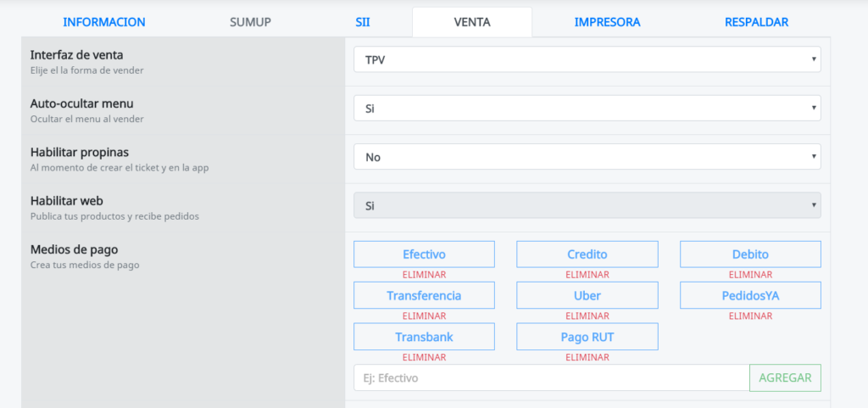Screen dimensions: 868x408
Task: Click the Habilitar web dropdown
Action: (587, 205)
